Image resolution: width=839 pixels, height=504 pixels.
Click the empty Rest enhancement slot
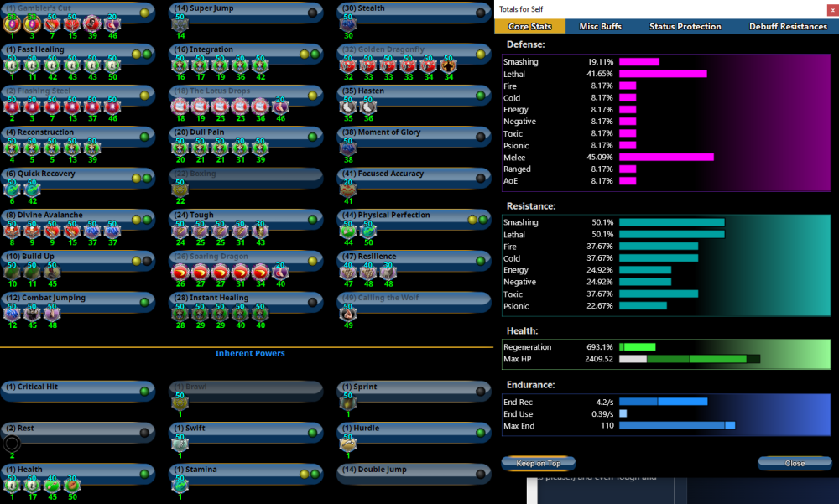point(12,444)
